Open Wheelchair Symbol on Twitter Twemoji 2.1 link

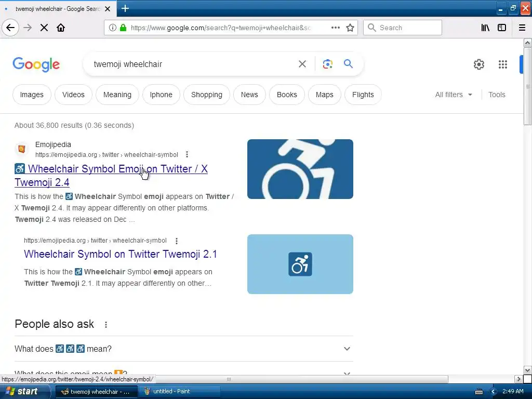point(121,254)
